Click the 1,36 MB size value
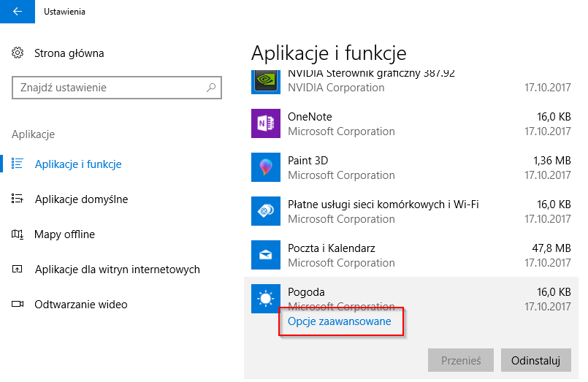This screenshot has height=382, width=588. click(x=552, y=161)
